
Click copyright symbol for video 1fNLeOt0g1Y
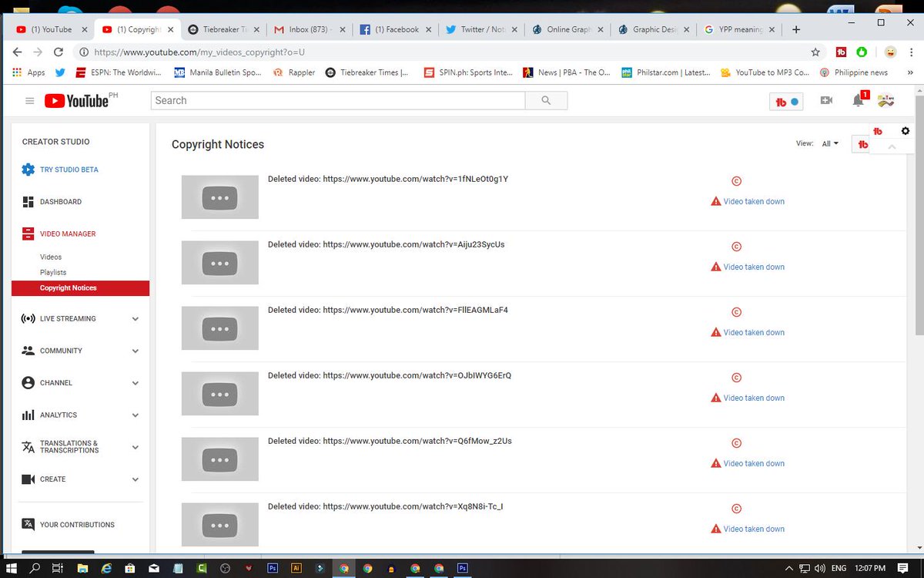736,182
